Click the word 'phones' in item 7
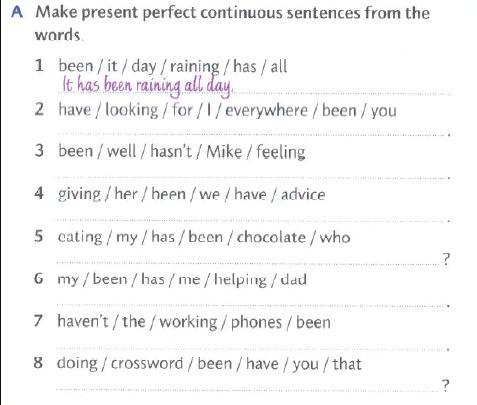Viewport: 477px width, 405px height. coord(256,323)
